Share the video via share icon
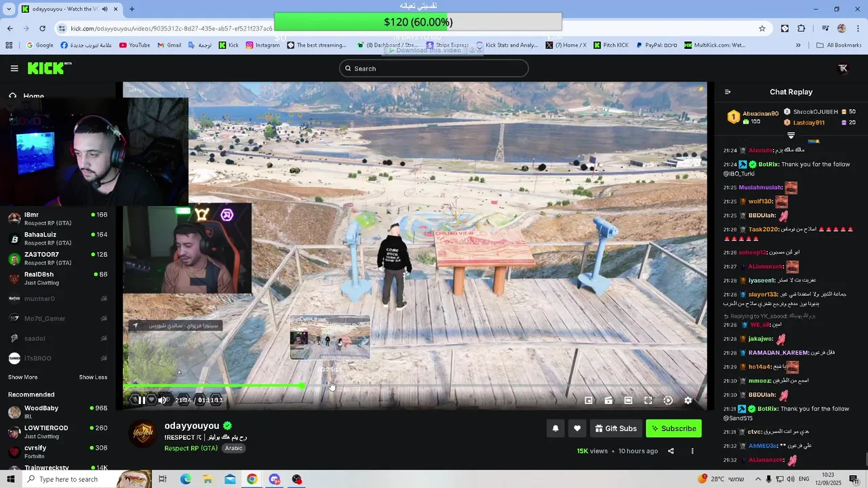This screenshot has width=868, height=488. tap(671, 451)
